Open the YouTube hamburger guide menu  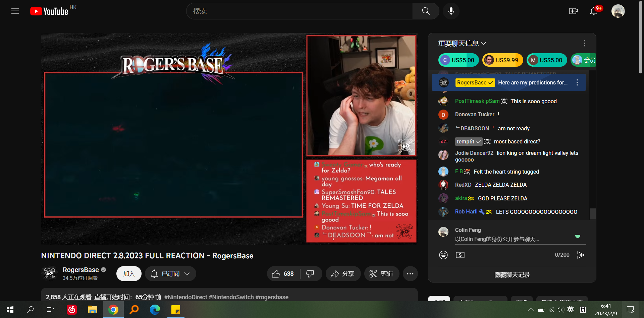(x=15, y=11)
